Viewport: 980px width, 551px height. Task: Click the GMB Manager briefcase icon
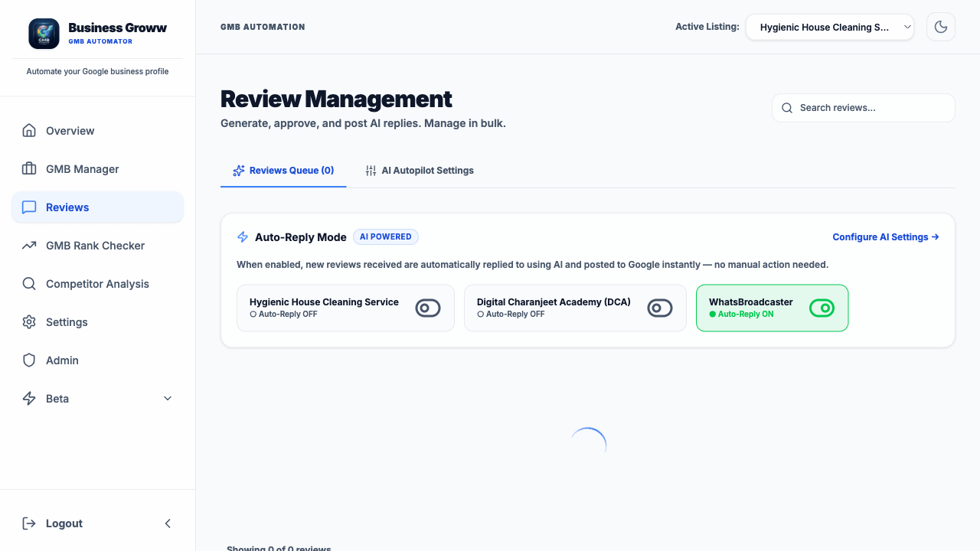pos(29,169)
